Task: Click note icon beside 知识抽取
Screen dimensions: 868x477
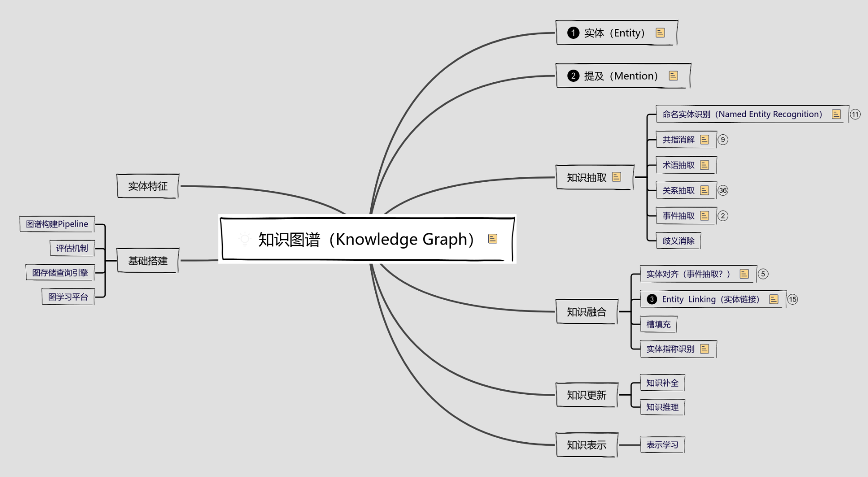Action: [x=616, y=177]
